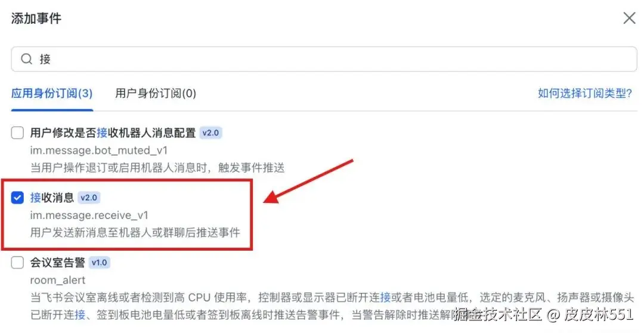The height and width of the screenshot is (333, 644).
Task: Click the magnifier icon in the search box
Action: coord(27,59)
